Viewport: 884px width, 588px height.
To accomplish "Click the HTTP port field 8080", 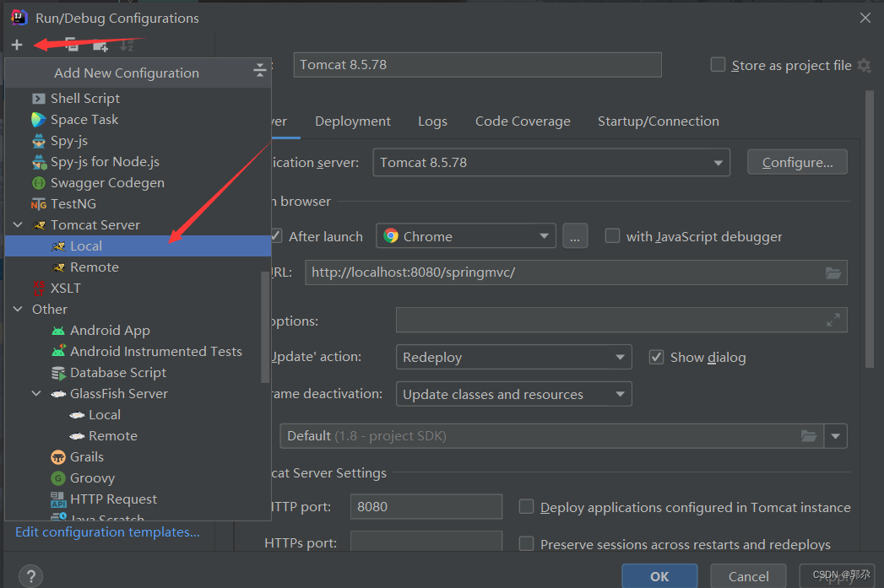I will click(426, 506).
